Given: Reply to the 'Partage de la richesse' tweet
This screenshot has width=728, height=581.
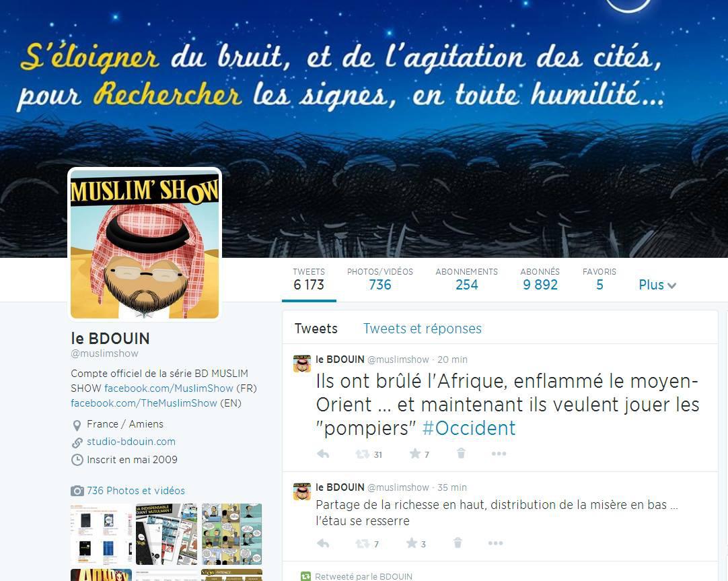Looking at the screenshot, I should click(x=323, y=543).
